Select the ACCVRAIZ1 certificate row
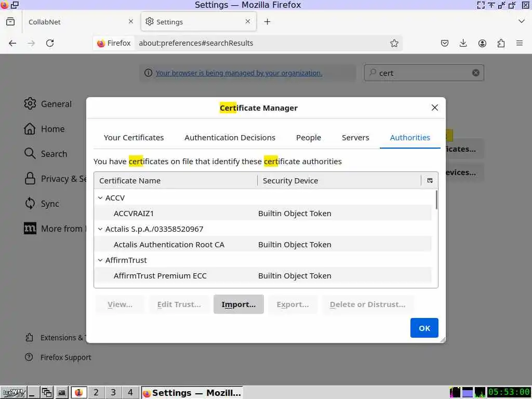 [x=263, y=214]
